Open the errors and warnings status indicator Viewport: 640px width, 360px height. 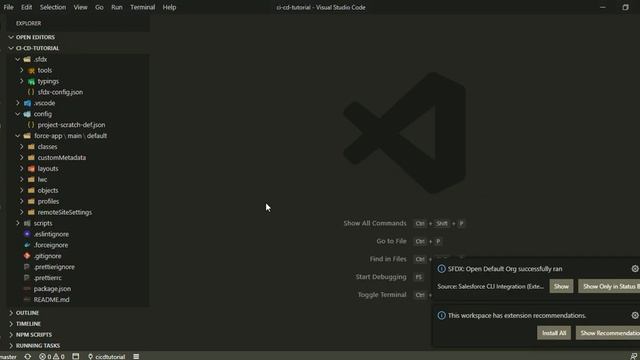click(52, 356)
